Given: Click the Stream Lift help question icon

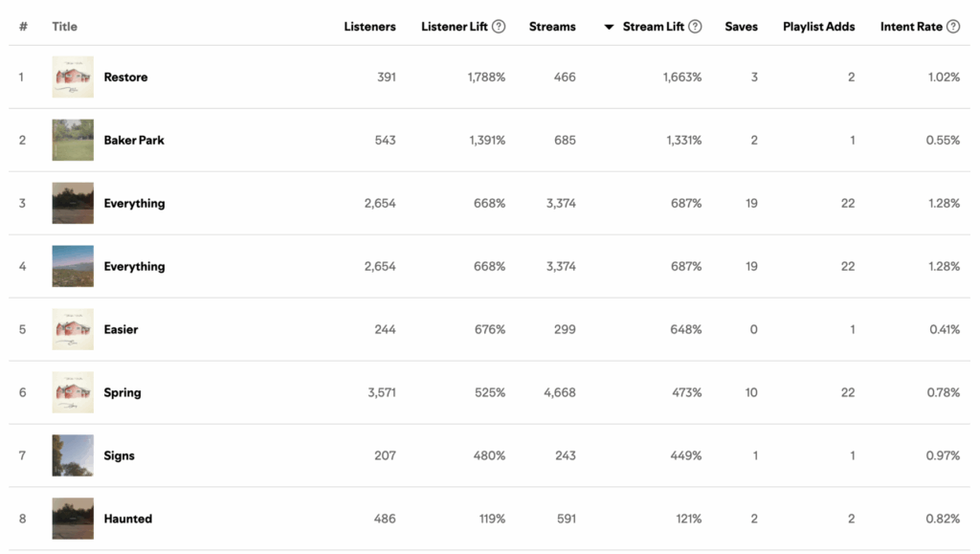Looking at the screenshot, I should pyautogui.click(x=695, y=26).
